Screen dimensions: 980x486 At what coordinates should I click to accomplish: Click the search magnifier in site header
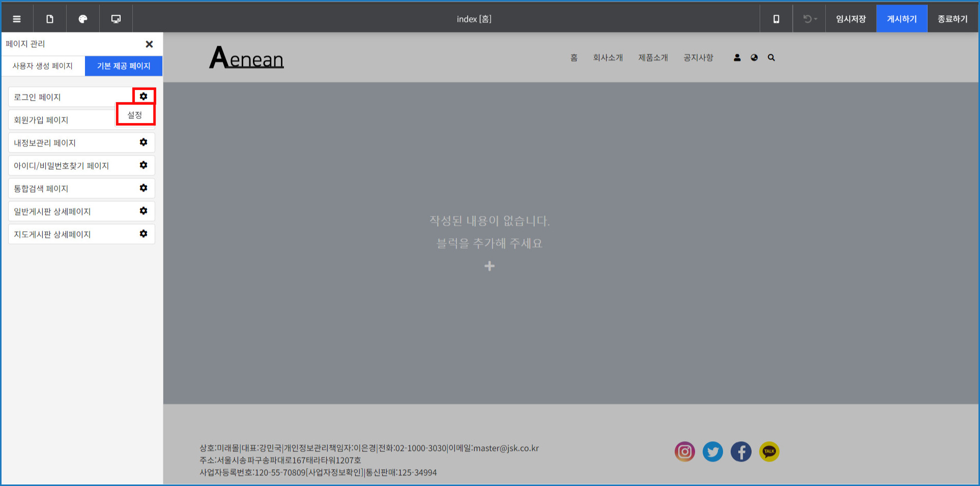tap(771, 58)
